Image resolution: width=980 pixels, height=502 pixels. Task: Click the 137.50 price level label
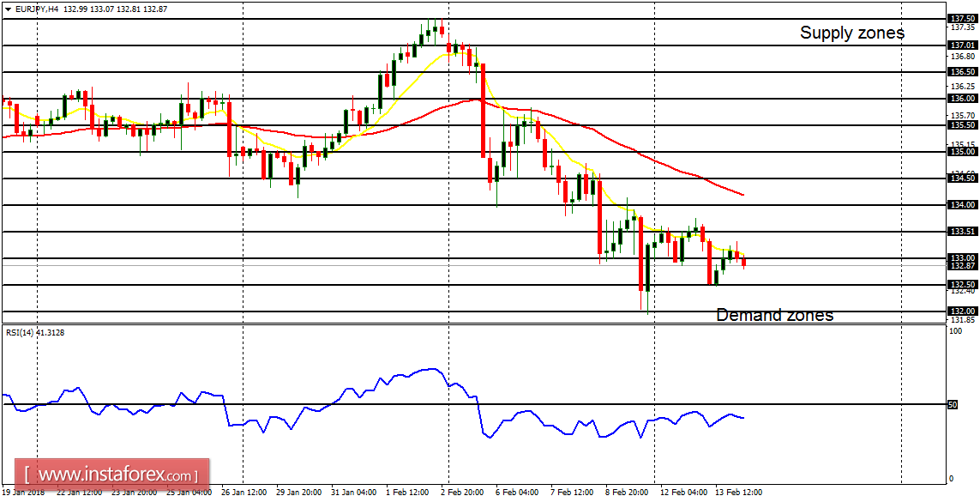pyautogui.click(x=962, y=18)
